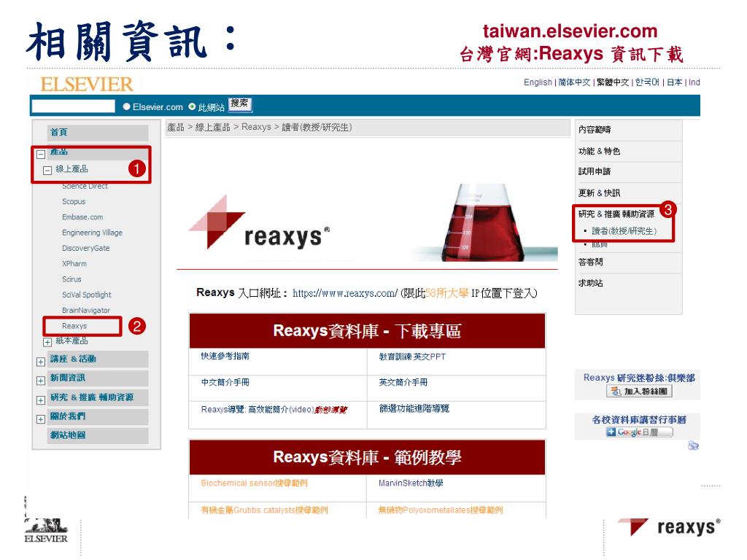Open Scopus in product tree
This screenshot has width=747, height=560.
pyautogui.click(x=74, y=201)
